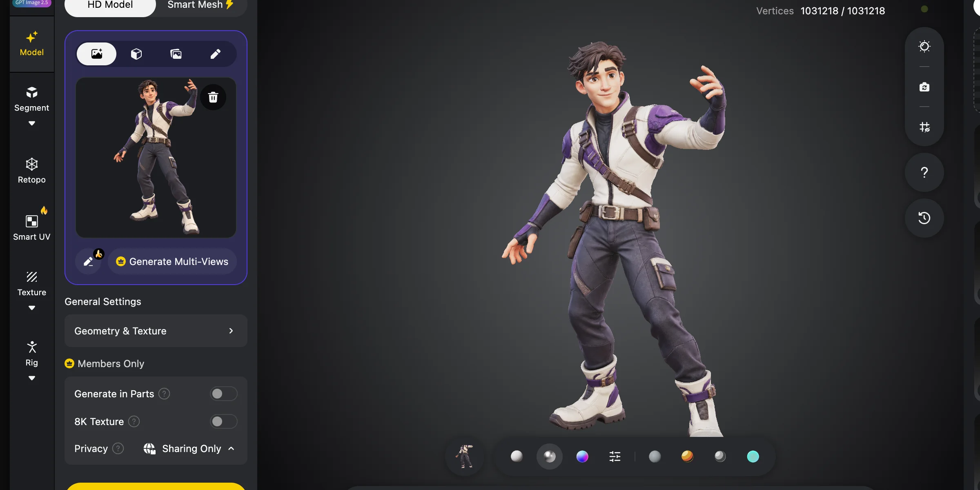Toggle 8K Texture switch
Screen dimensions: 980x490
[x=224, y=421]
